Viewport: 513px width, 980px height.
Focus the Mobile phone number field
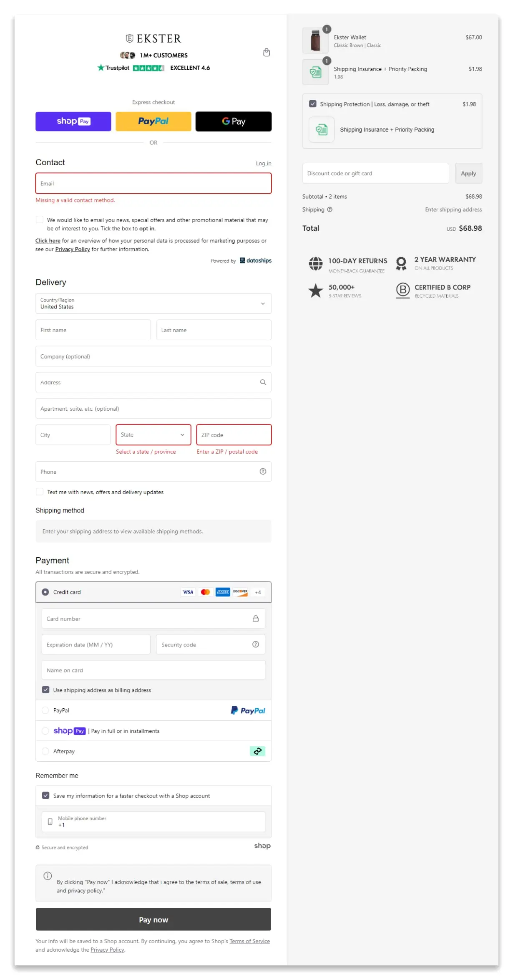point(153,821)
